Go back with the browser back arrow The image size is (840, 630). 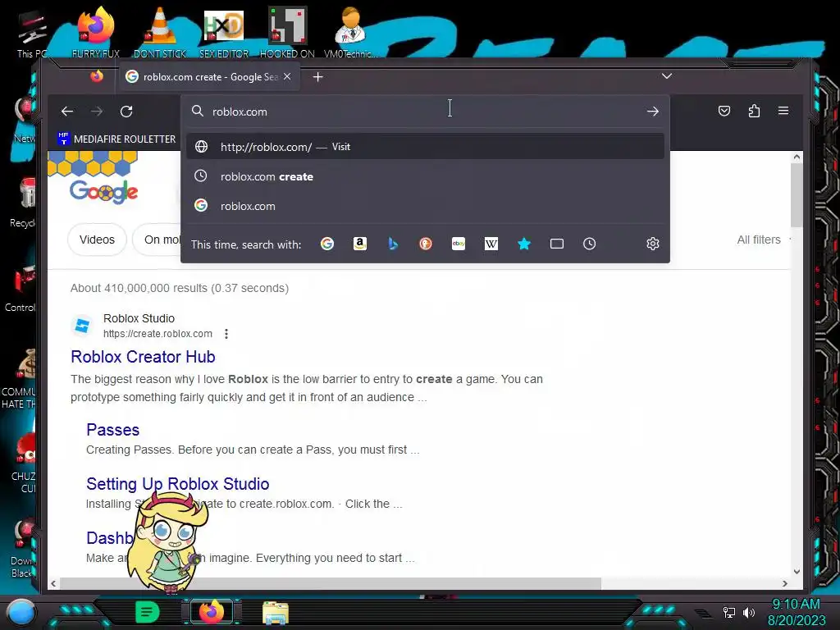pyautogui.click(x=67, y=112)
